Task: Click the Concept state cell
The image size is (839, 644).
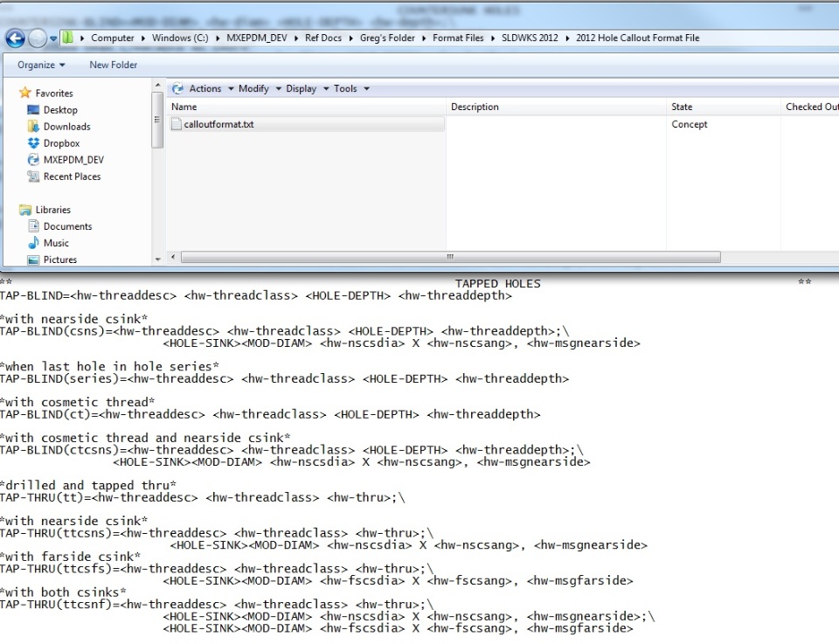Action: (690, 124)
